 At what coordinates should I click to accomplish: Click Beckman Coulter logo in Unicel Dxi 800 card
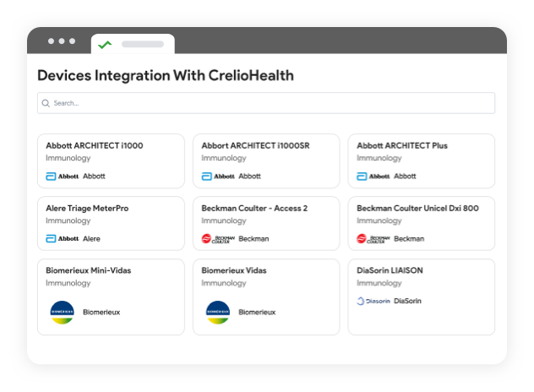tap(373, 239)
